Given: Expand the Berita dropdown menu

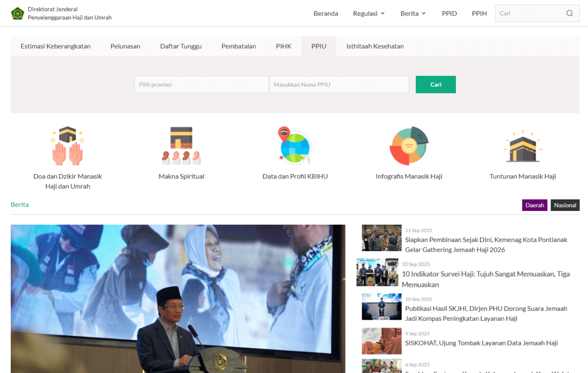Looking at the screenshot, I should pos(413,13).
